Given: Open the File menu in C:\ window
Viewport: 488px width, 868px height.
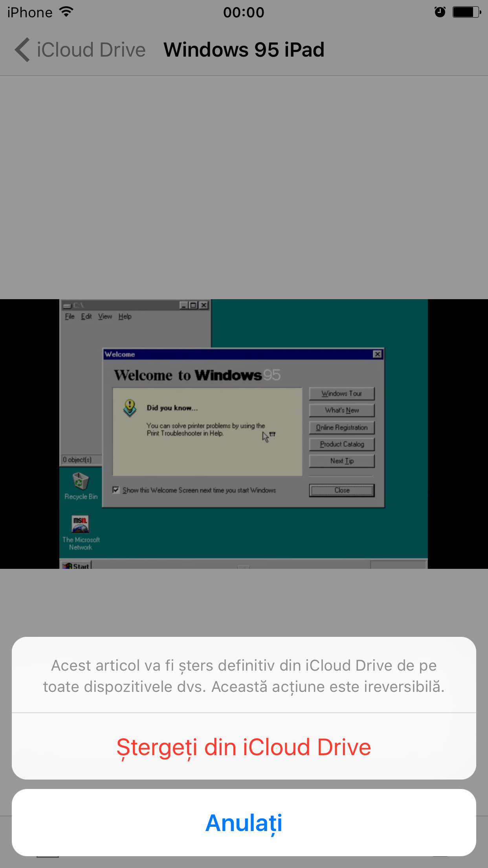Looking at the screenshot, I should (x=70, y=316).
